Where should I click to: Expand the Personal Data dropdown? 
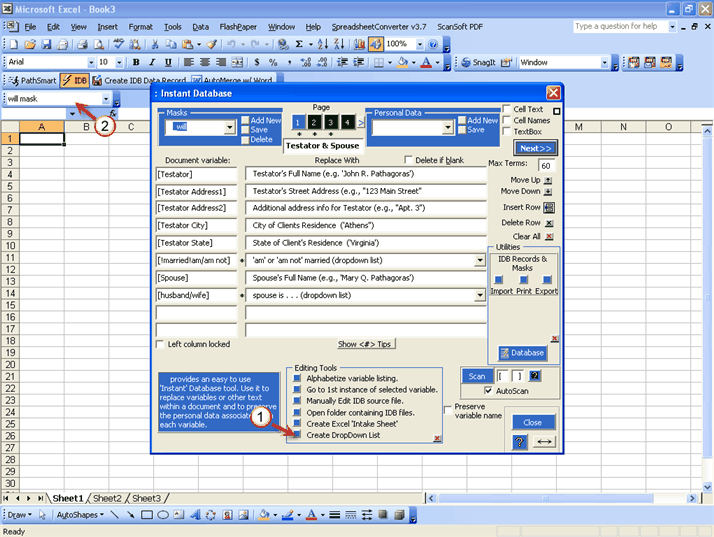(448, 128)
